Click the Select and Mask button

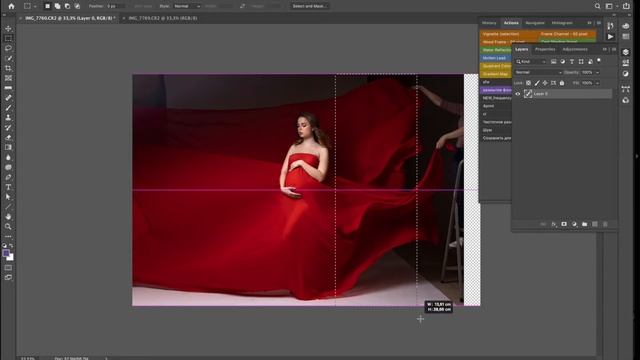pos(309,6)
